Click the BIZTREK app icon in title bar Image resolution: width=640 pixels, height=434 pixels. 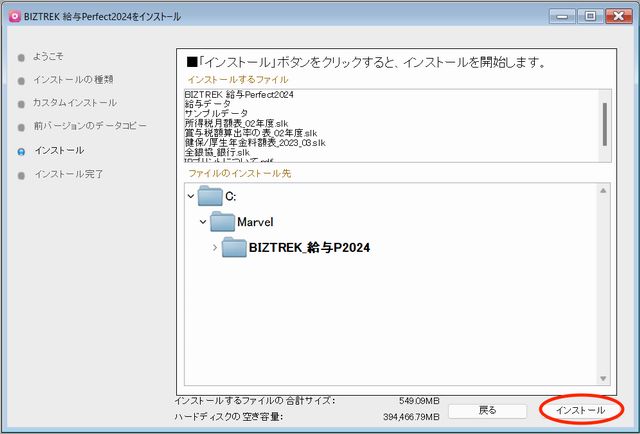click(x=15, y=16)
